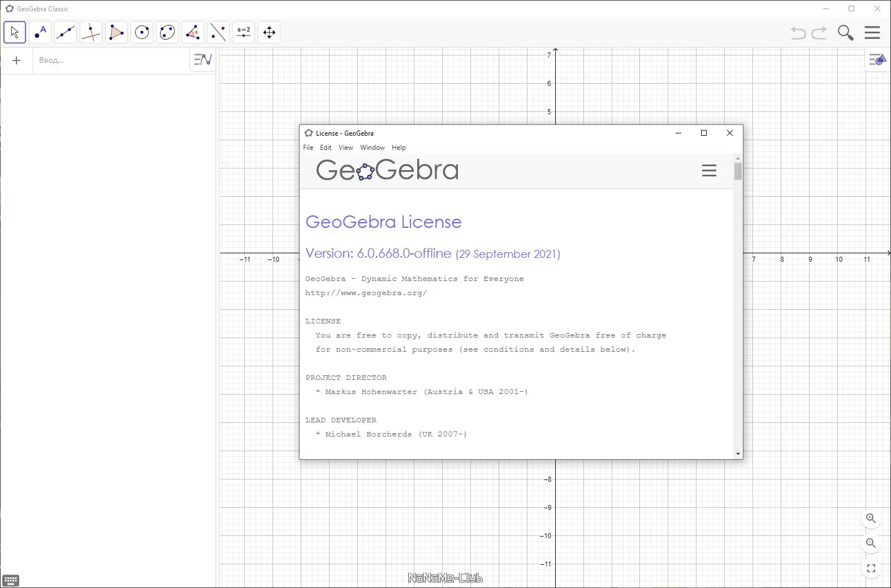Click the Michael Borcherds entry

391,434
